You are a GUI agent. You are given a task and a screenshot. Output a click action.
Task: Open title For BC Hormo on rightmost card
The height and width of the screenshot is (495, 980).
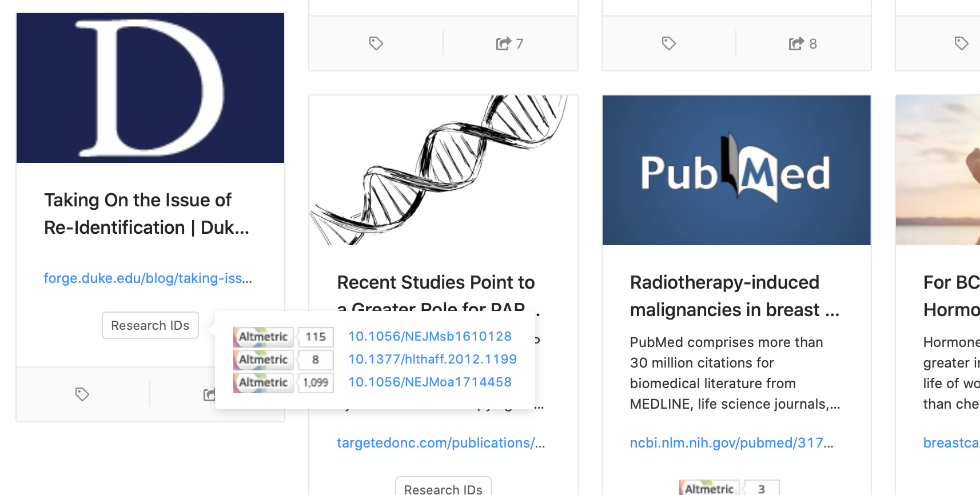coord(951,296)
